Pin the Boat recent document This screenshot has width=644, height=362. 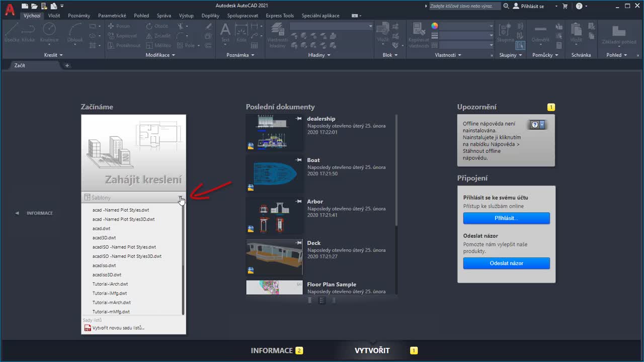tap(298, 160)
